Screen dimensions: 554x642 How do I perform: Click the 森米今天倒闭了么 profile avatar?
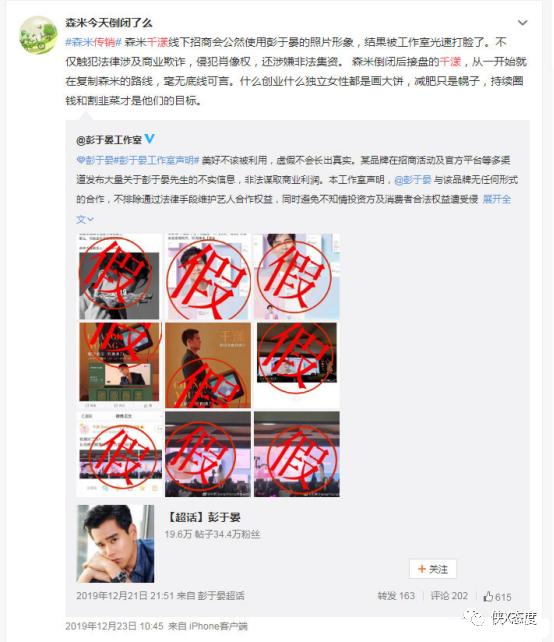point(38,35)
